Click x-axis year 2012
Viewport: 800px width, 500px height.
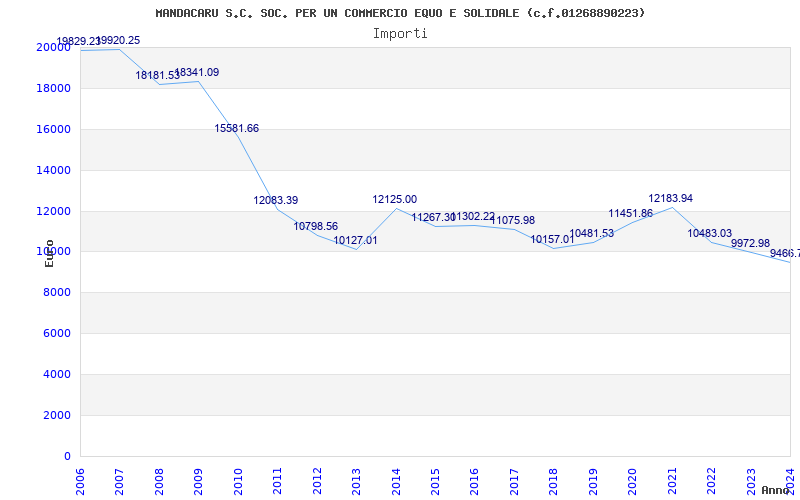click(317, 481)
